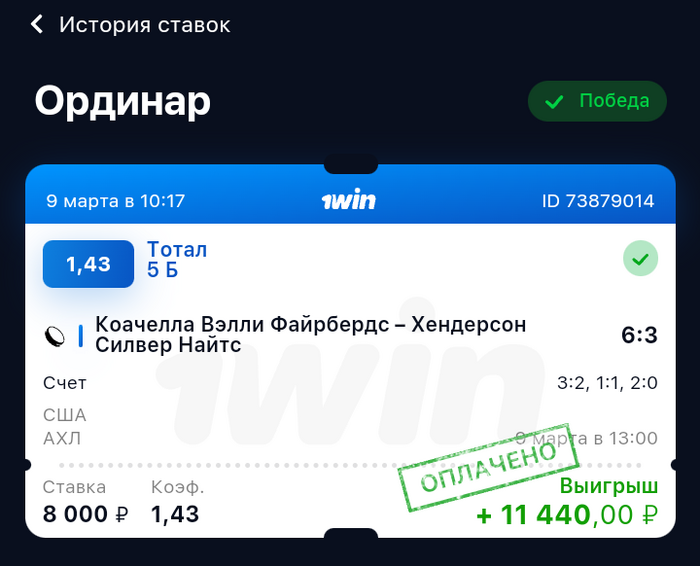Click the green ОПЛАЧЕНО stamp
The height and width of the screenshot is (566, 700).
click(x=488, y=467)
